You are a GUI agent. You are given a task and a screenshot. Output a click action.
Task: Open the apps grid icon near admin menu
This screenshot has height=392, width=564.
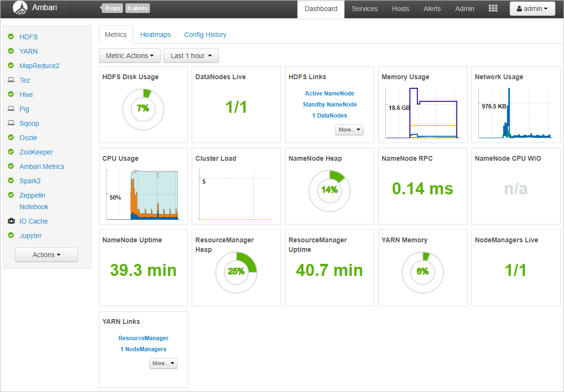pos(493,8)
